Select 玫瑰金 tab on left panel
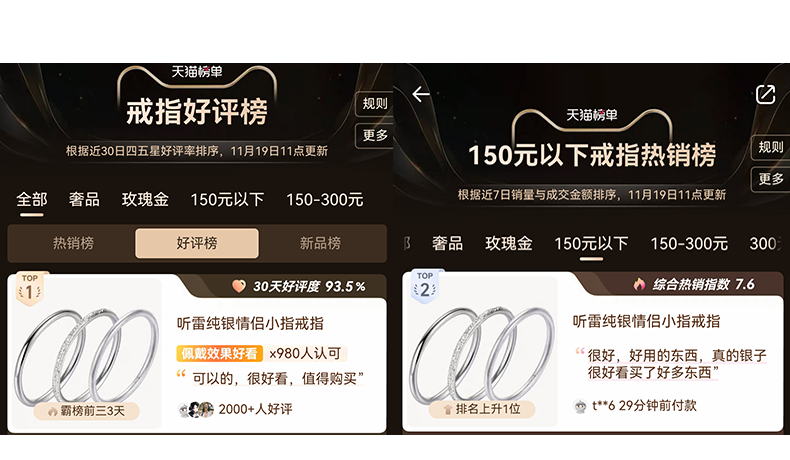Viewport: 790px width, 460px height. [145, 200]
